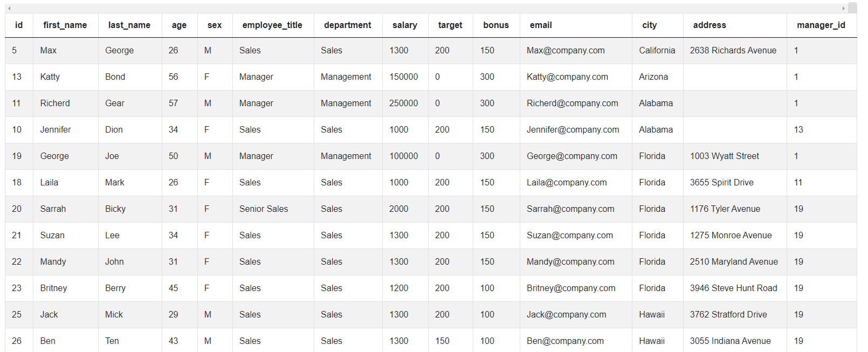Screen dimensions: 868x352
Task: Select the last_name column header
Action: pos(129,25)
